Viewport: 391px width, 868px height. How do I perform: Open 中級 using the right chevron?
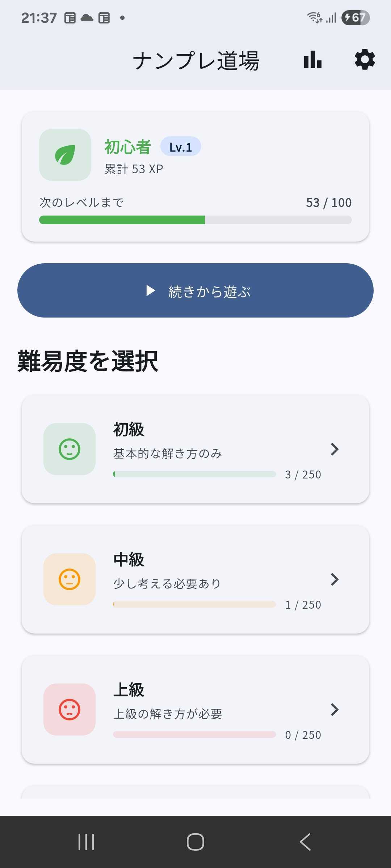coord(335,579)
